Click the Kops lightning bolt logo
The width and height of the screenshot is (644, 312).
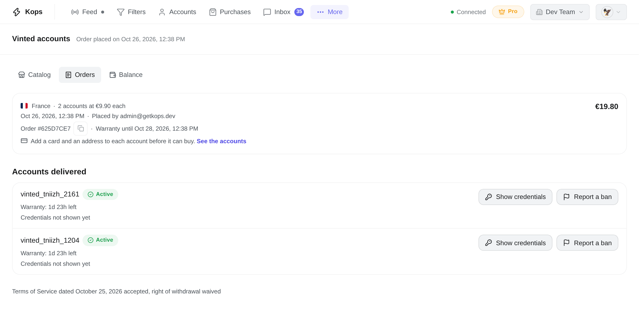click(x=17, y=12)
